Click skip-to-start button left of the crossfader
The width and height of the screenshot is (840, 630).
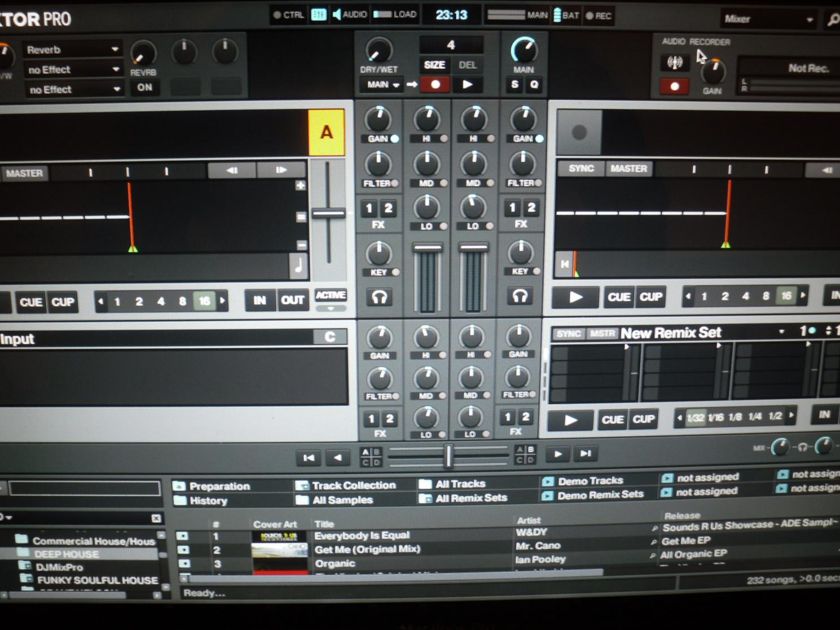point(309,458)
